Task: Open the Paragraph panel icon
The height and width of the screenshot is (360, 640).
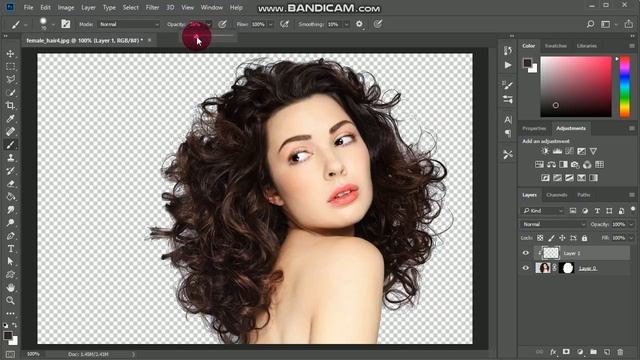Action: [x=508, y=133]
